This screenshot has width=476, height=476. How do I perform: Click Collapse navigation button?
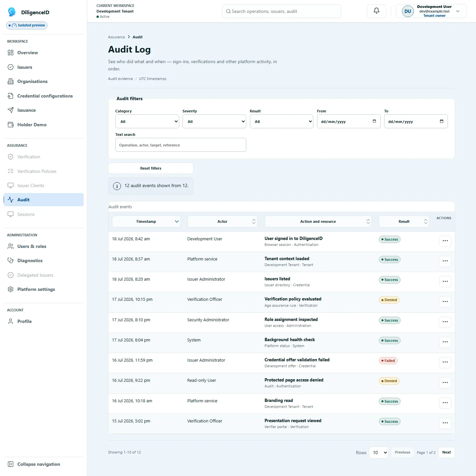[x=44, y=464]
